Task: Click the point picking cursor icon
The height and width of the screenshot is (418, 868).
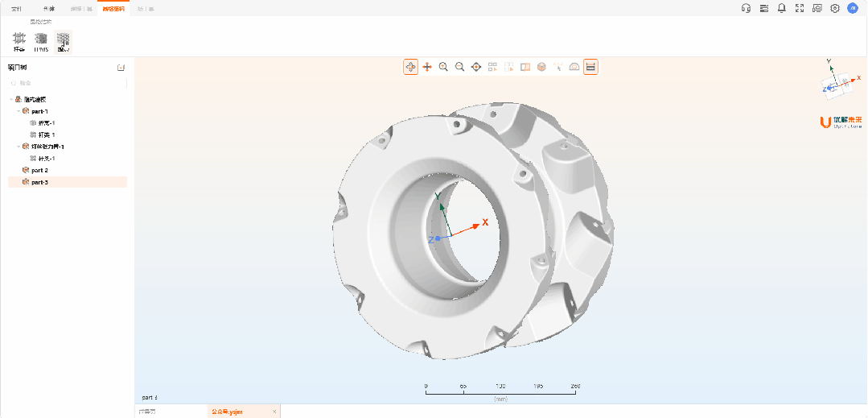Action: pyautogui.click(x=558, y=67)
